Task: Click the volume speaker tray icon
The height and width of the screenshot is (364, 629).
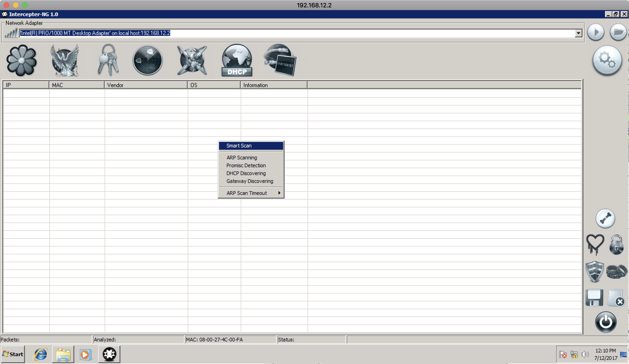Action: (585, 355)
